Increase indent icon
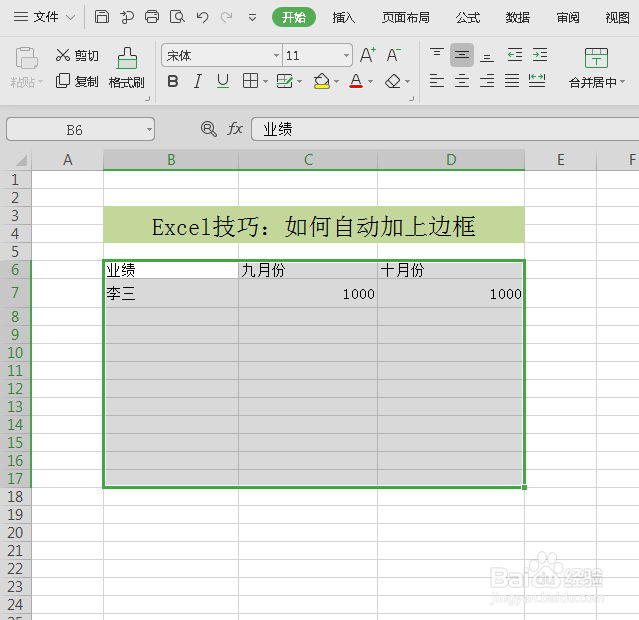This screenshot has height=620, width=639. coord(540,55)
